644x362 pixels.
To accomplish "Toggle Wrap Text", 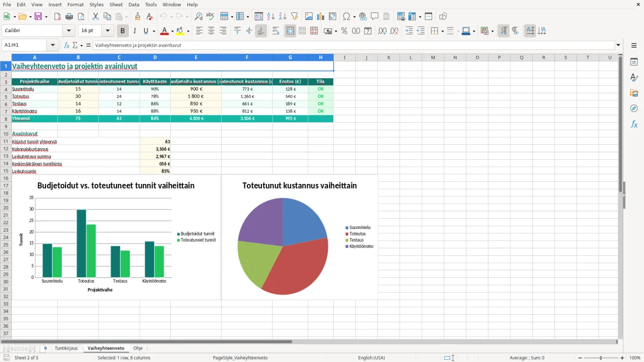I will (276, 31).
